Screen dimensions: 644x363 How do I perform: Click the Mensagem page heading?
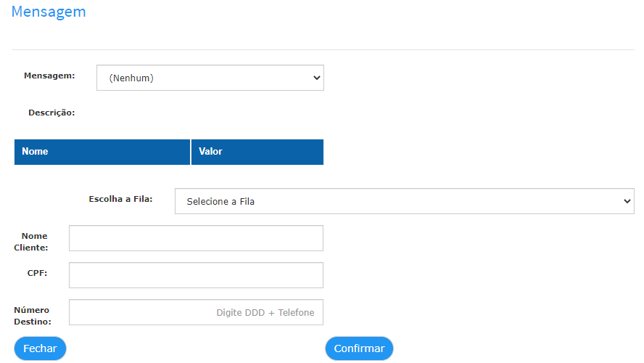coord(49,12)
